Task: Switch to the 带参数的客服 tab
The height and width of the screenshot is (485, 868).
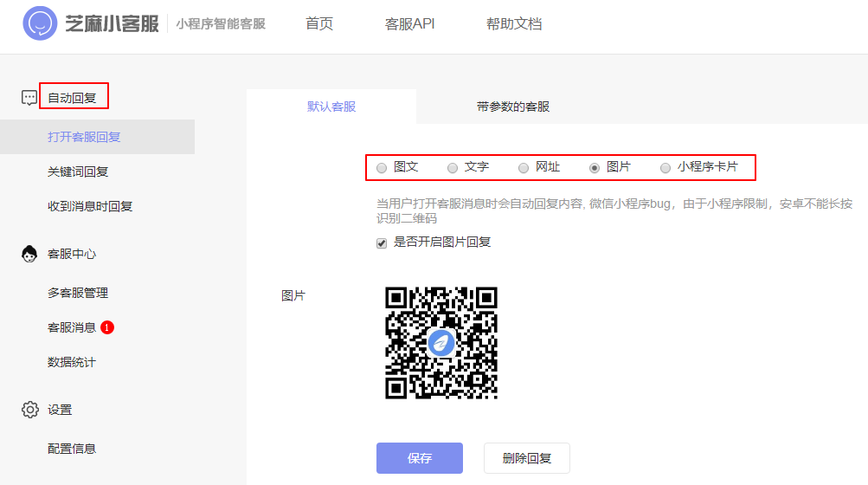Action: pos(513,107)
